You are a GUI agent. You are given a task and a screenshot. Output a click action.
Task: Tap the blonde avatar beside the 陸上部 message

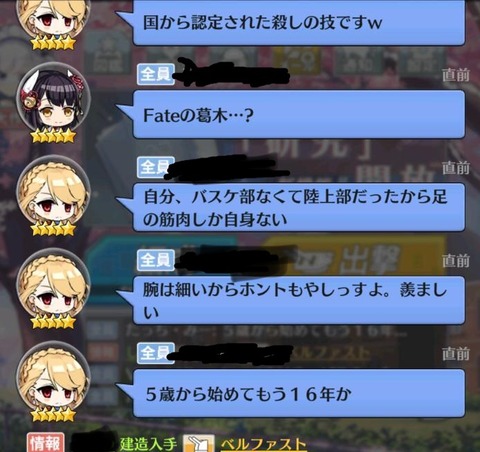[53, 192]
